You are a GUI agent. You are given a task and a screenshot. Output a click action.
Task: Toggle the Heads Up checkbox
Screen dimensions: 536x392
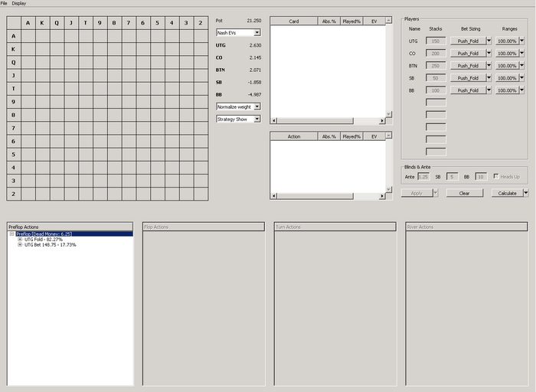496,176
